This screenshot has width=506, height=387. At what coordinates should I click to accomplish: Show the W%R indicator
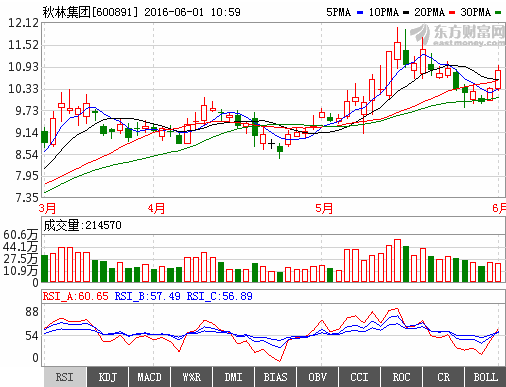[x=191, y=377]
